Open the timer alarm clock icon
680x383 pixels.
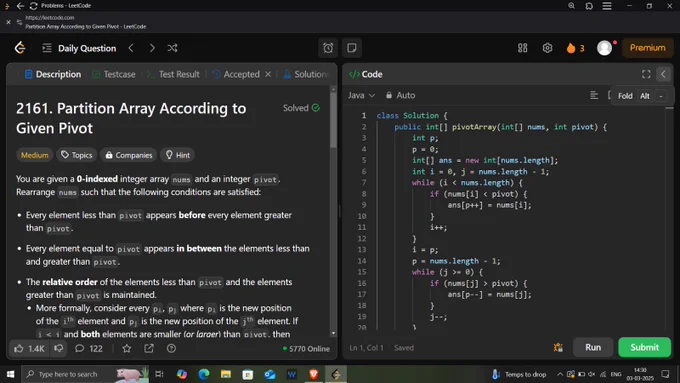point(328,48)
